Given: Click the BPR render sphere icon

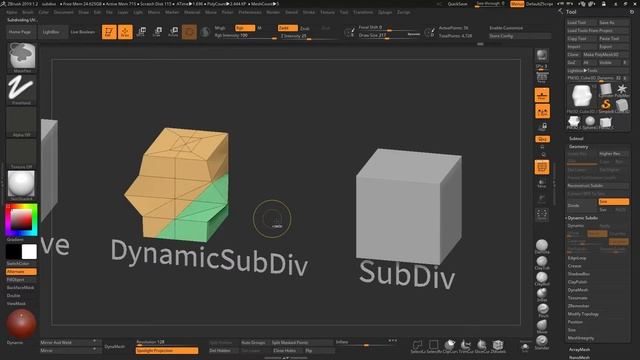Looking at the screenshot, I should [x=542, y=55].
